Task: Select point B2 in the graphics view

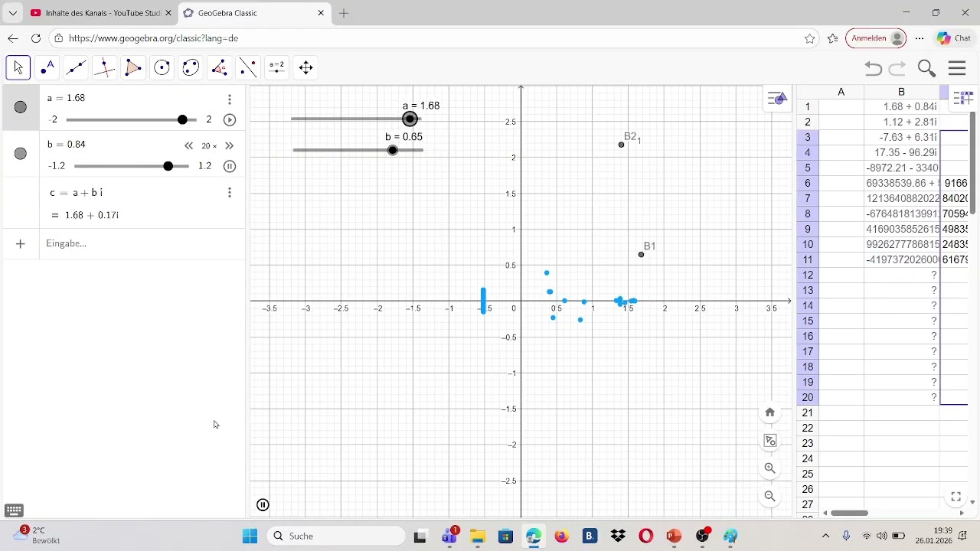Action: pos(622,145)
